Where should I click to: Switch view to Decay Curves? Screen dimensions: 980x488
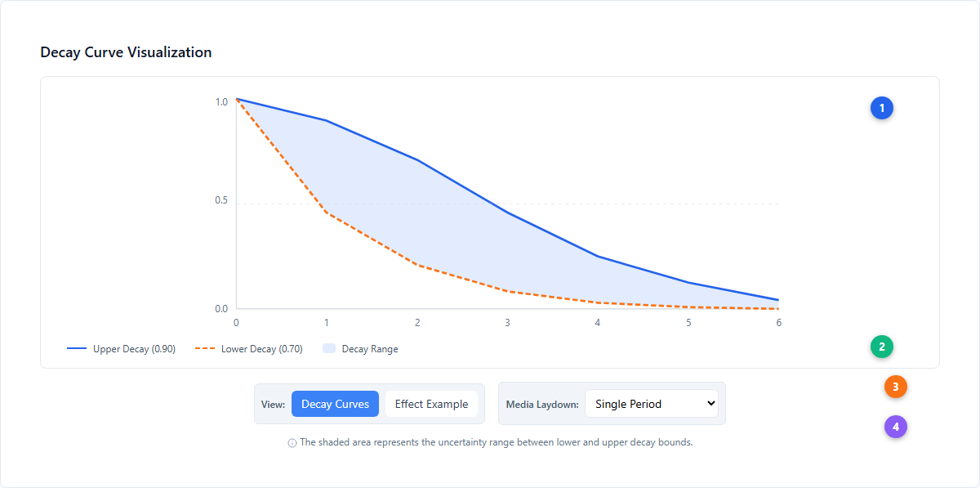(335, 404)
